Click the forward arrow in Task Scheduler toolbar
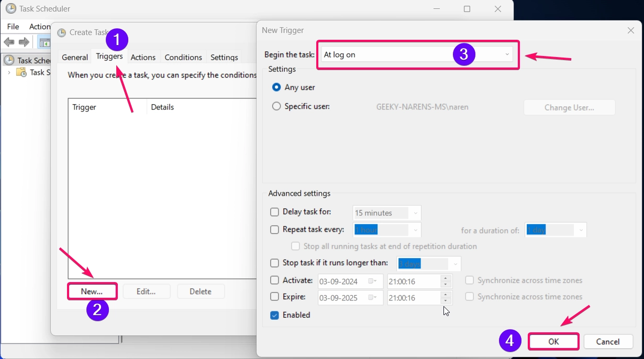The height and width of the screenshot is (359, 644). click(24, 42)
